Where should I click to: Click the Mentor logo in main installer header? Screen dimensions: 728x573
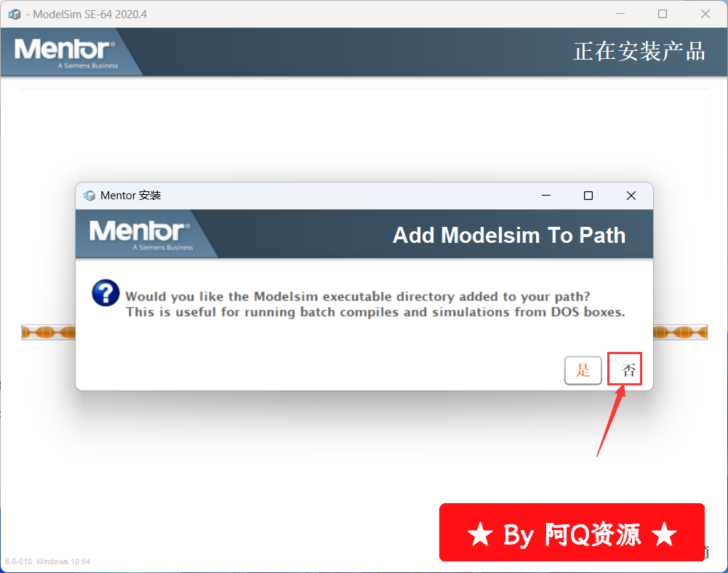click(65, 53)
